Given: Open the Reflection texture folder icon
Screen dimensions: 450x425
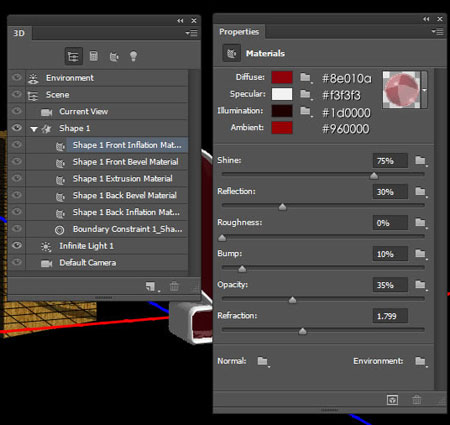Looking at the screenshot, I should pos(420,191).
